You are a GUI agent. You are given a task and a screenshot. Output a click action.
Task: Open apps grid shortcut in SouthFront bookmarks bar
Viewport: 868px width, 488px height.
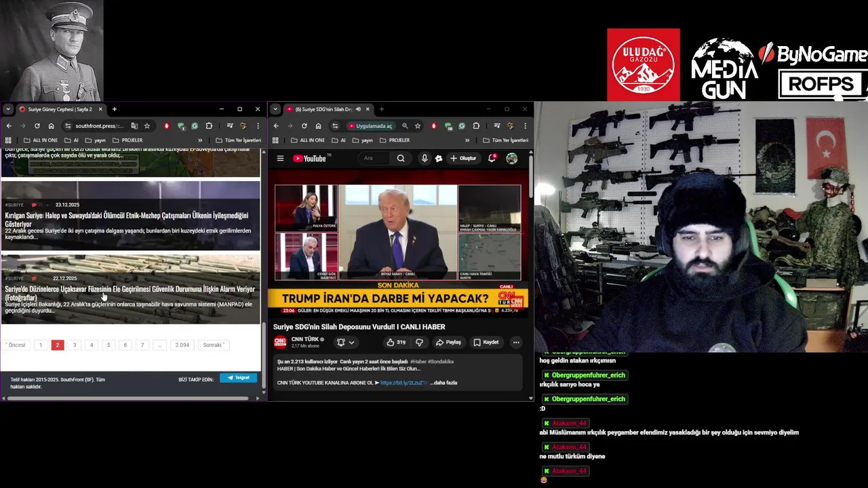8,140
